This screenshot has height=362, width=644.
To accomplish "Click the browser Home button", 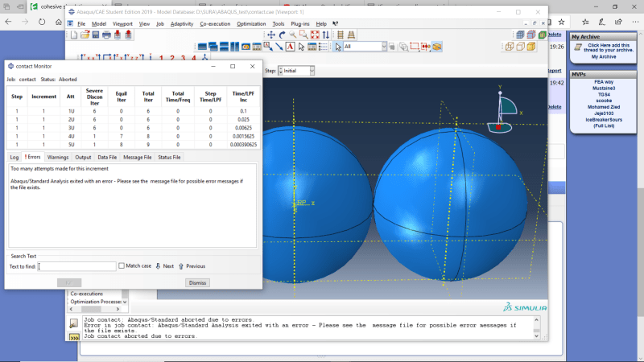I will coord(58,22).
